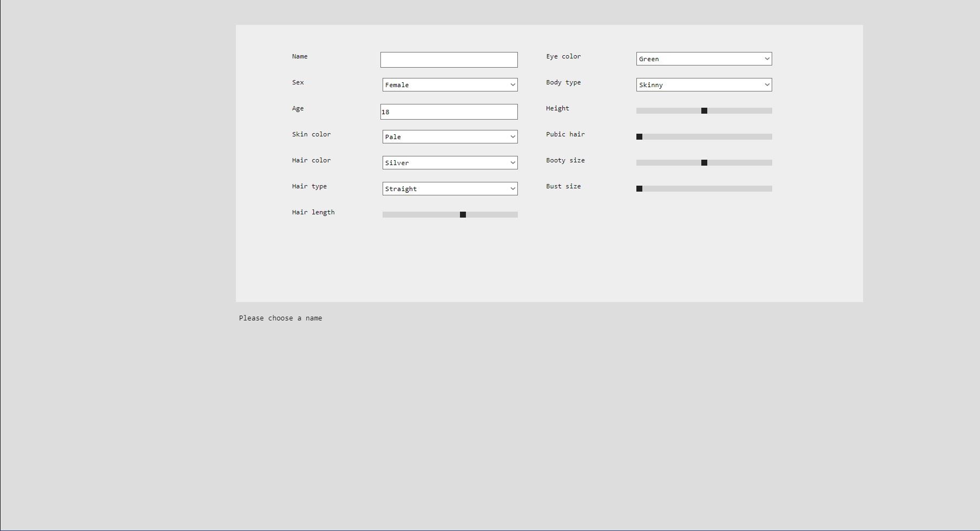Click the Eye color dropdown arrow
The height and width of the screenshot is (531, 980).
coord(767,58)
